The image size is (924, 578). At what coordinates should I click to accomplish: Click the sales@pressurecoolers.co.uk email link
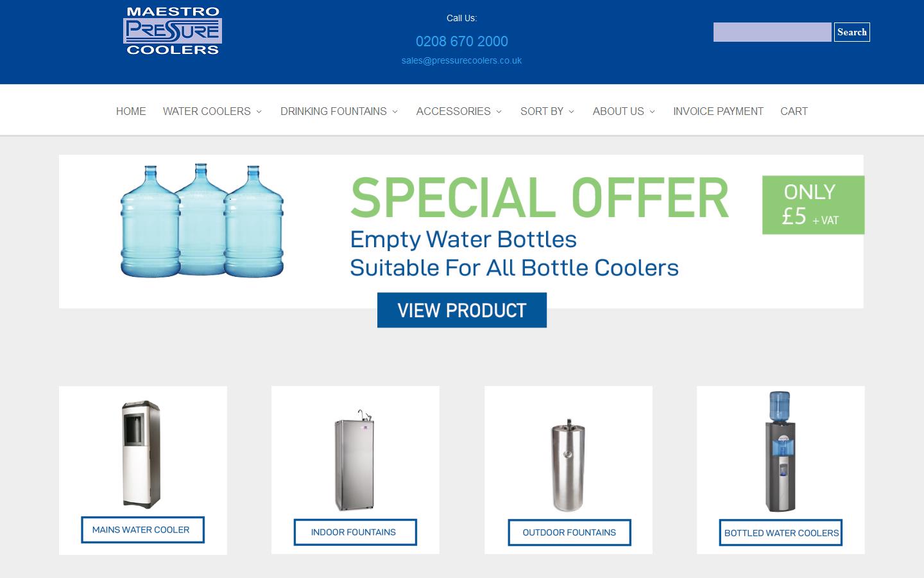[x=461, y=60]
